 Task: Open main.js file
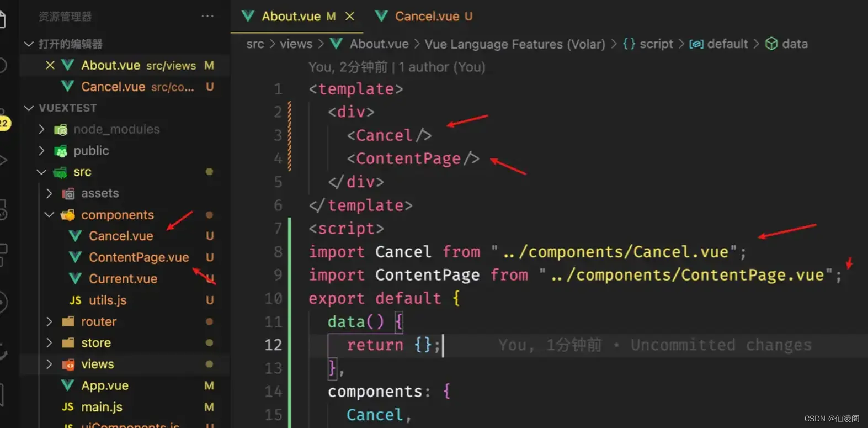coord(102,407)
